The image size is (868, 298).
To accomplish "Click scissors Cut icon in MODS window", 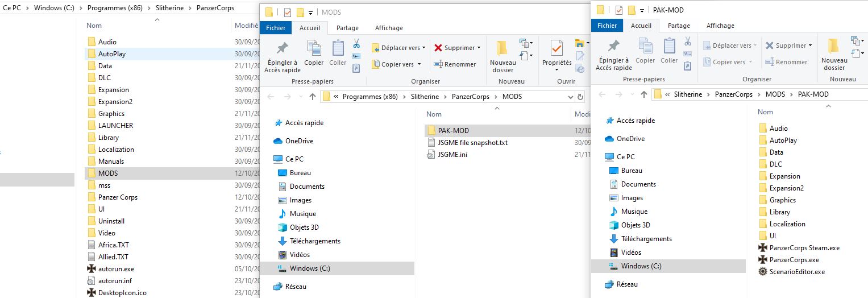I will [x=356, y=43].
